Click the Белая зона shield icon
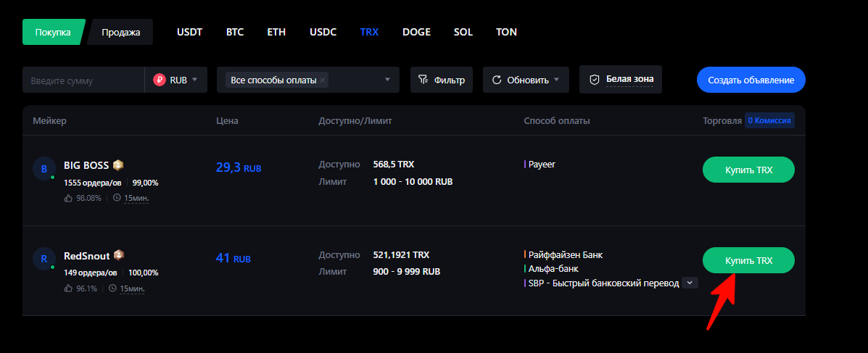Image resolution: width=868 pixels, height=353 pixels. tap(595, 80)
